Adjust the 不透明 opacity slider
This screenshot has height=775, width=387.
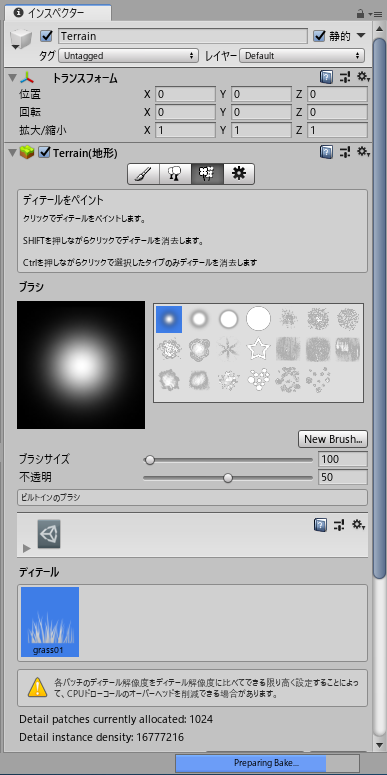pyautogui.click(x=228, y=477)
